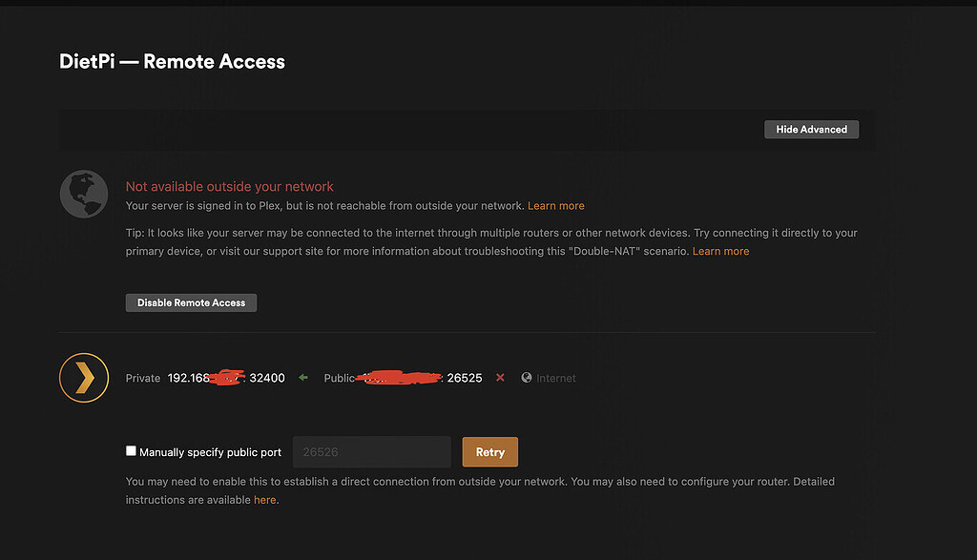The image size is (977, 560).
Task: Open Learn more after the unreachable warning
Action: pos(556,205)
